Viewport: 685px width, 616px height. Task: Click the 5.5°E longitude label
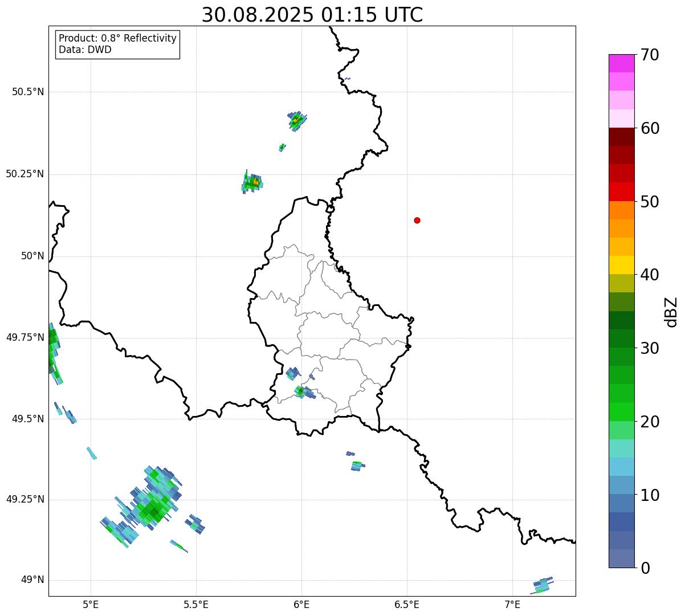coord(196,604)
